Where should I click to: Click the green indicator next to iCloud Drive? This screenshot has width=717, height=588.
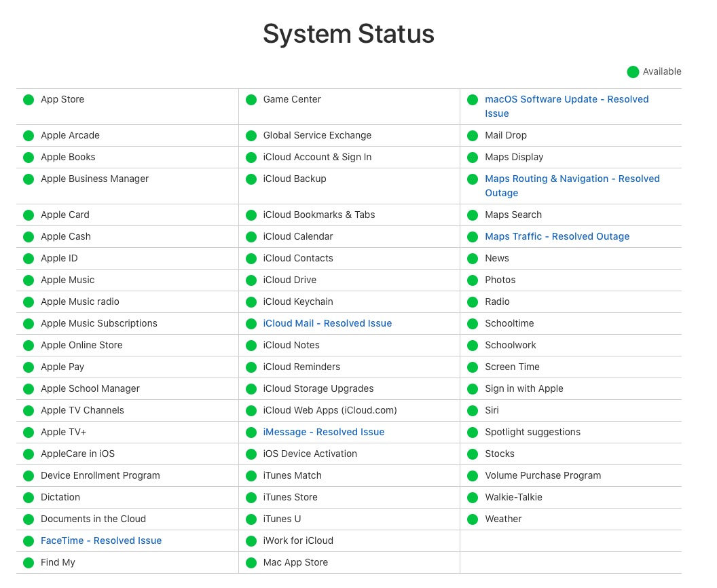coord(251,280)
